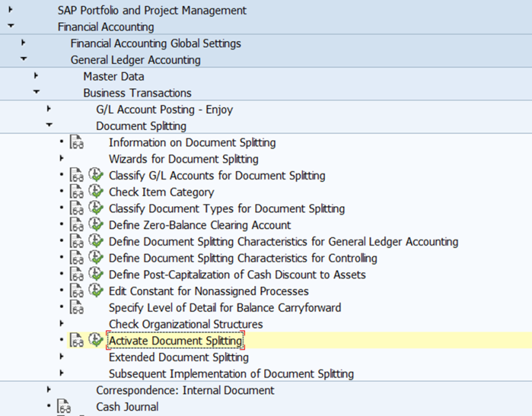This screenshot has height=416, width=532.
Task: Click 'Financial Accounting Global Settings' label
Action: point(156,43)
